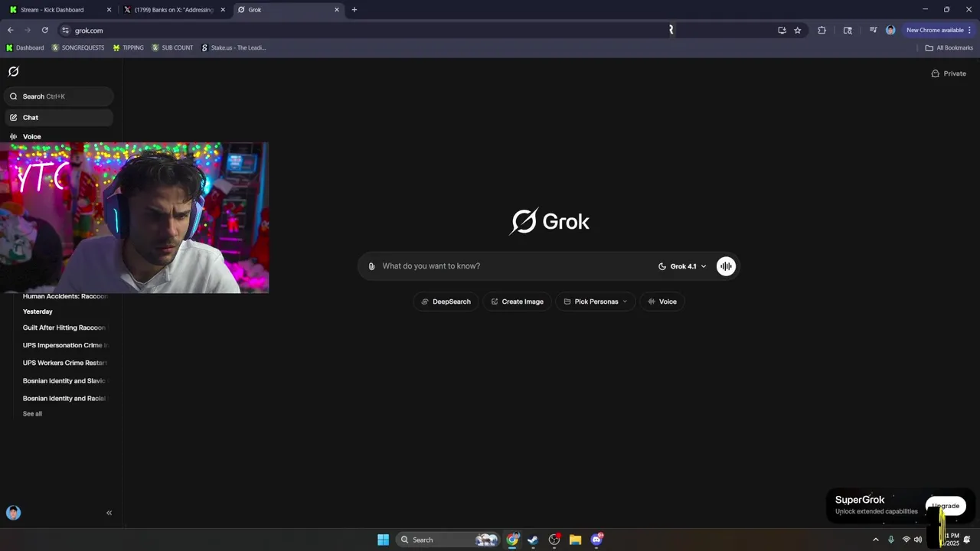Screen dimensions: 980x551
Task: Open the Chrome extensions puzzle icon
Action: click(822, 31)
